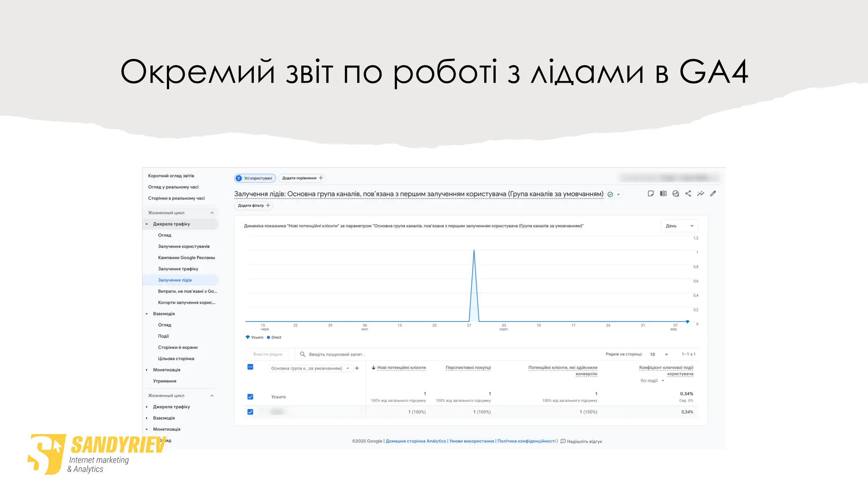Select the 'Залучення лідів' report
This screenshot has width=868, height=488.
pos(181,280)
